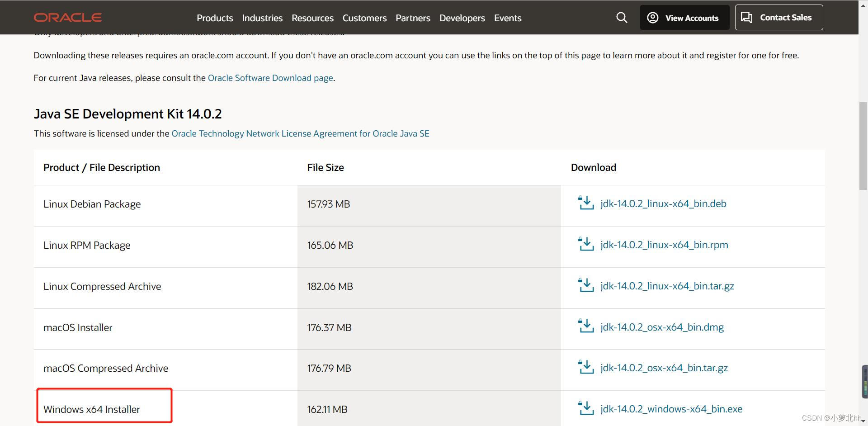Screen dimensions: 868x426
Task: Open the Partners menu
Action: tap(413, 18)
